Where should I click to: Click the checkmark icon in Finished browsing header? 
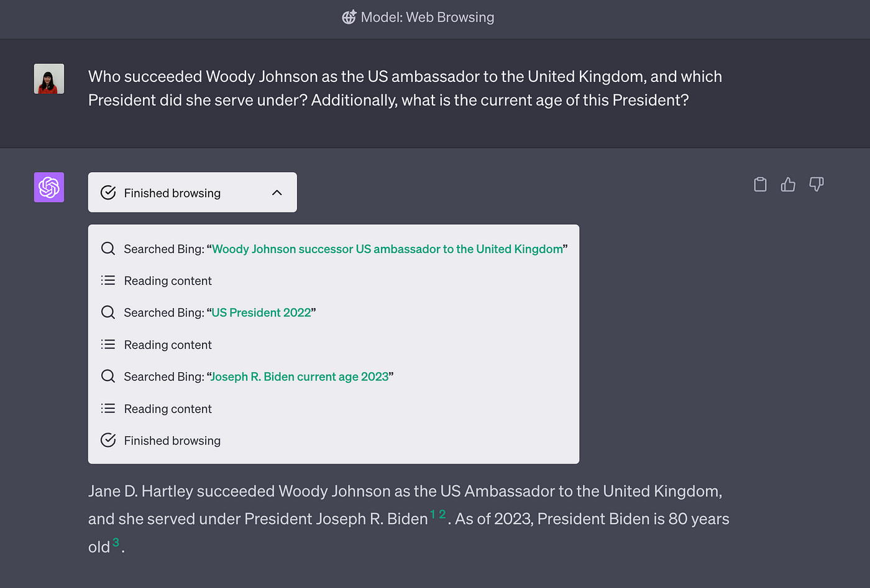pyautogui.click(x=108, y=193)
